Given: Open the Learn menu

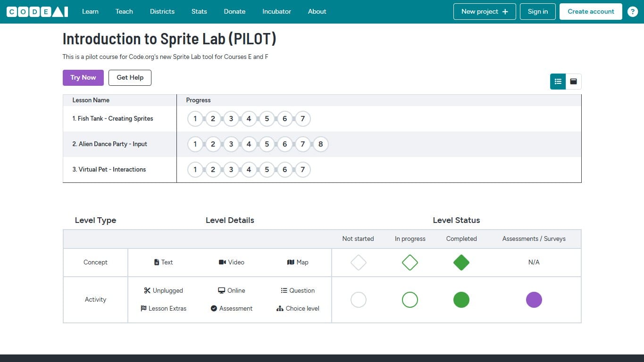Looking at the screenshot, I should [90, 11].
